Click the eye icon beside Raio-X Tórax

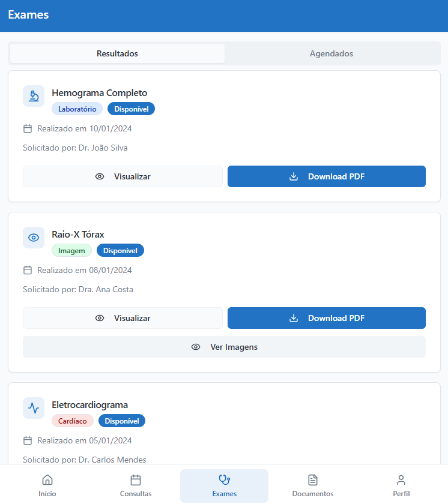34,238
